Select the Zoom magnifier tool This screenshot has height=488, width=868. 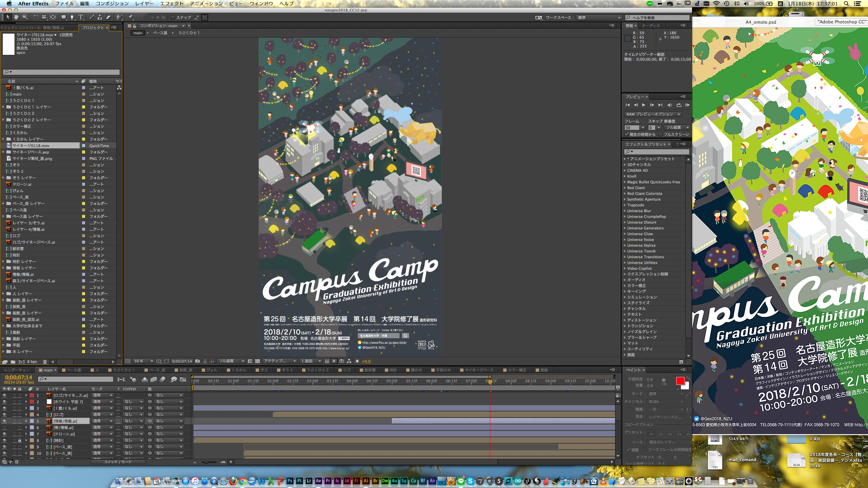coord(25,17)
